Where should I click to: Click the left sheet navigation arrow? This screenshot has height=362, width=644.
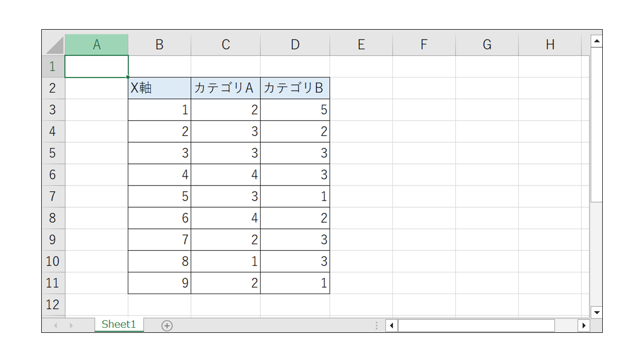[54, 325]
